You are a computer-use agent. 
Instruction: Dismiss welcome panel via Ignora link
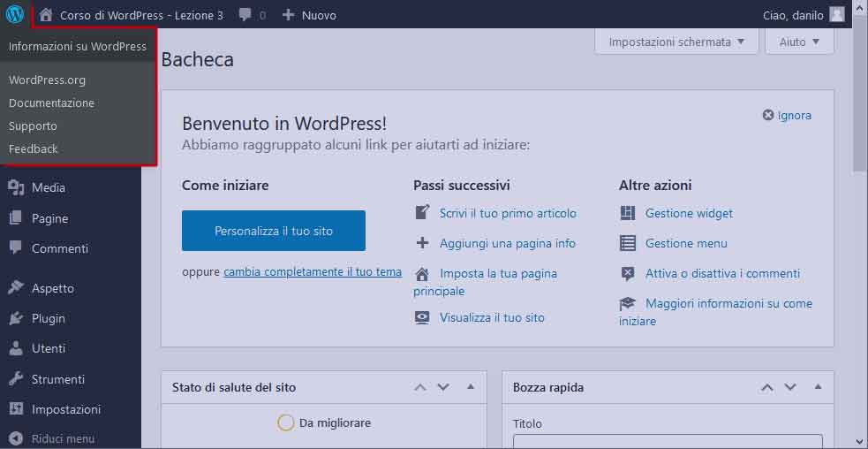[x=795, y=115]
